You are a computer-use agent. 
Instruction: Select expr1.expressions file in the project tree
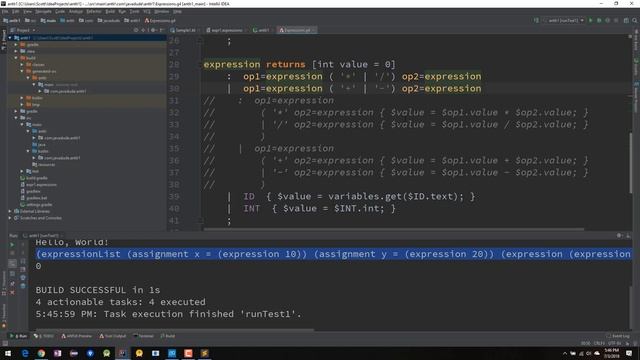point(38,184)
